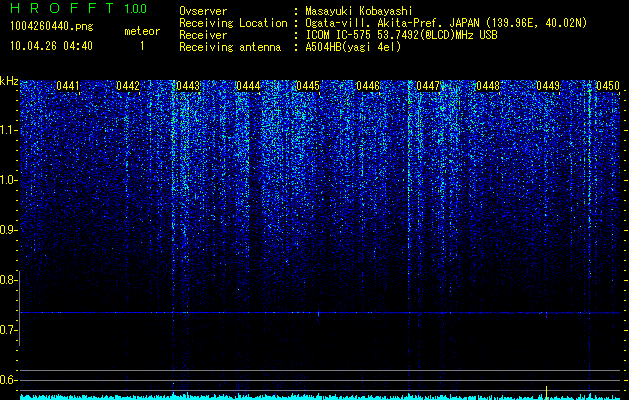This screenshot has width=629, height=400.
Task: Click the 0444 time marker
Action: 248,86
